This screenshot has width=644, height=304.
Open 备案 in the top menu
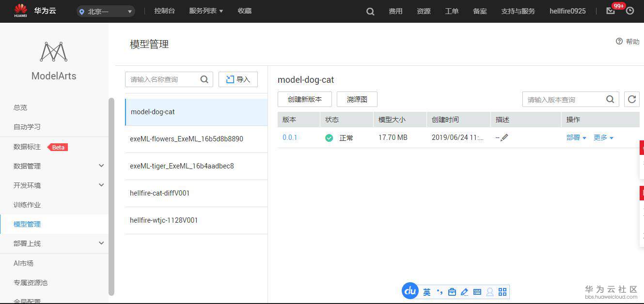480,11
